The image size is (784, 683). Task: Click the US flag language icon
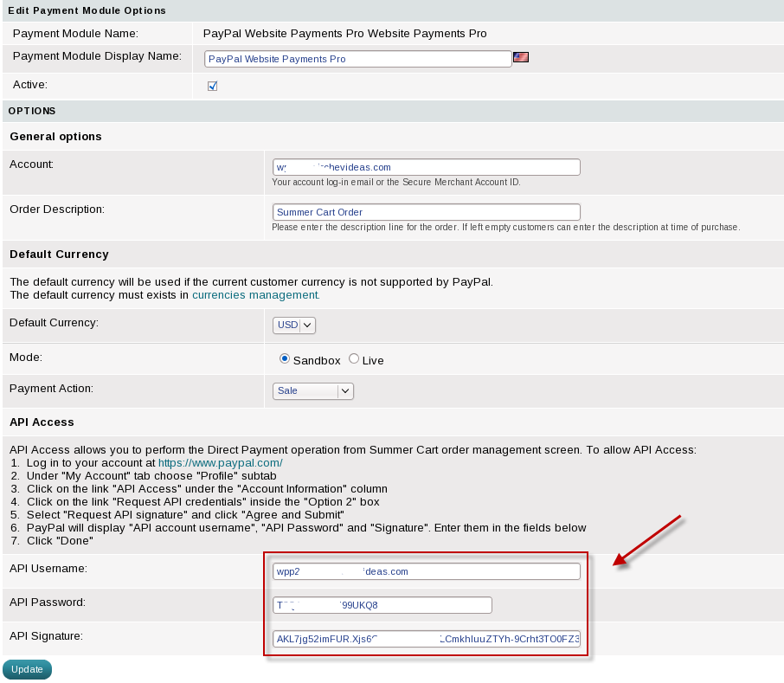[x=520, y=57]
